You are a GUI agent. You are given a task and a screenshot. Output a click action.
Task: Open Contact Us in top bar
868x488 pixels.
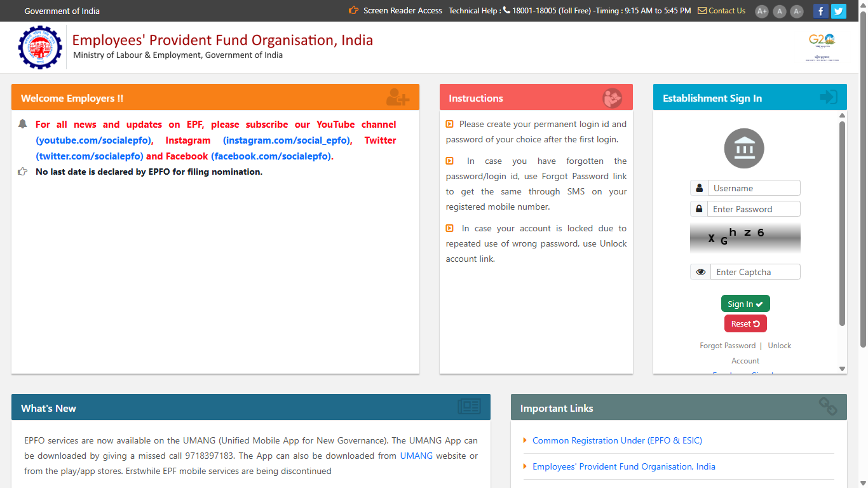[727, 11]
